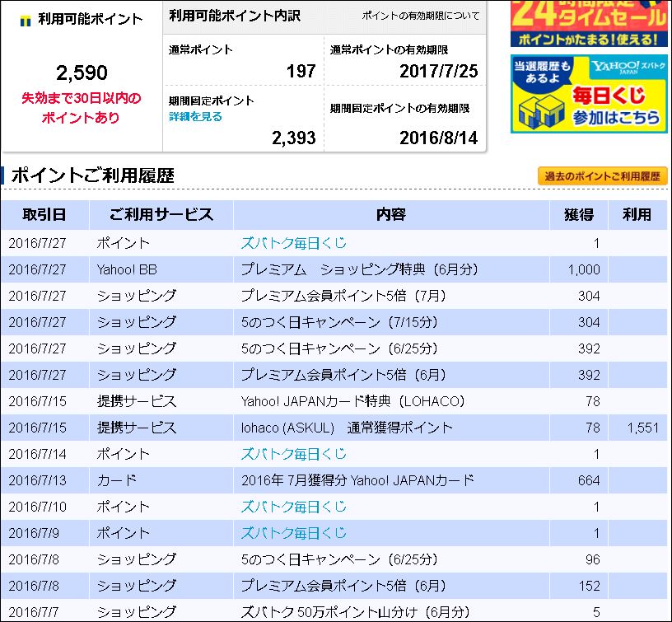672x622 pixels.
Task: Click the 利用可能ポイント内訳 header
Action: (x=235, y=16)
